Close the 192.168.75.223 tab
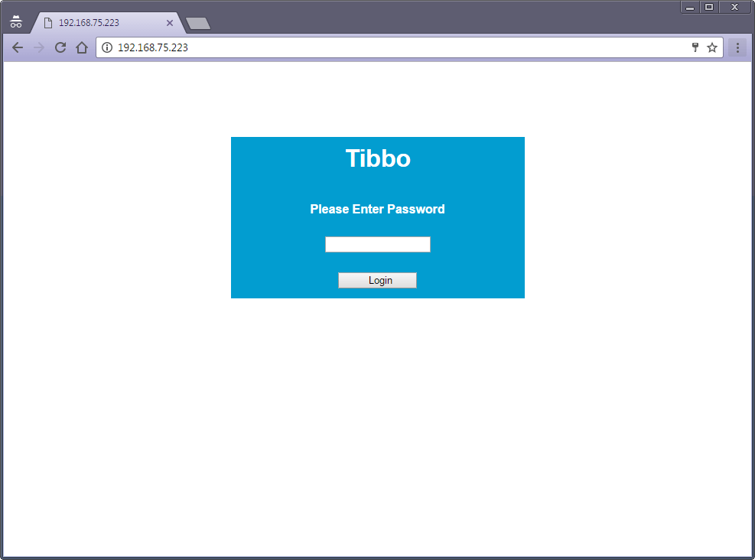This screenshot has height=560, width=755. [x=170, y=22]
